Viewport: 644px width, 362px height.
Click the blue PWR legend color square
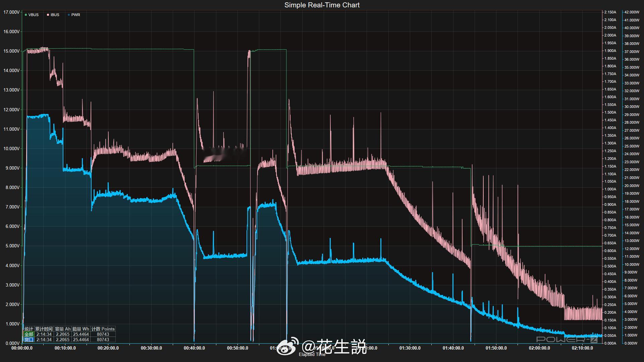coord(69,15)
